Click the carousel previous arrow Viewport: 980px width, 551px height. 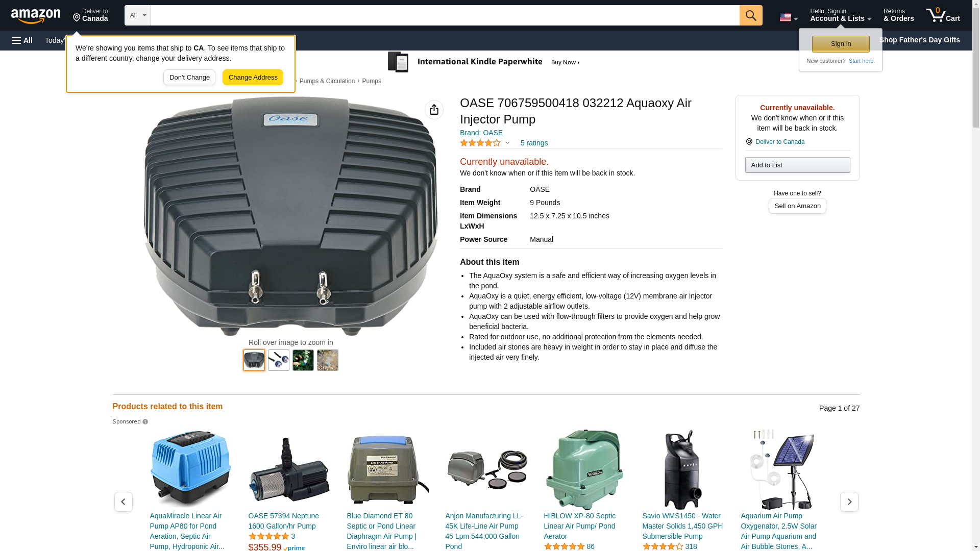tap(124, 502)
